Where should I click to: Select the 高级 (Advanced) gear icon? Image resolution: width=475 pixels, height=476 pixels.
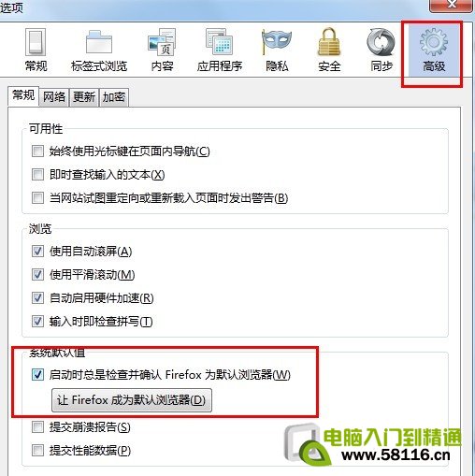(x=434, y=50)
